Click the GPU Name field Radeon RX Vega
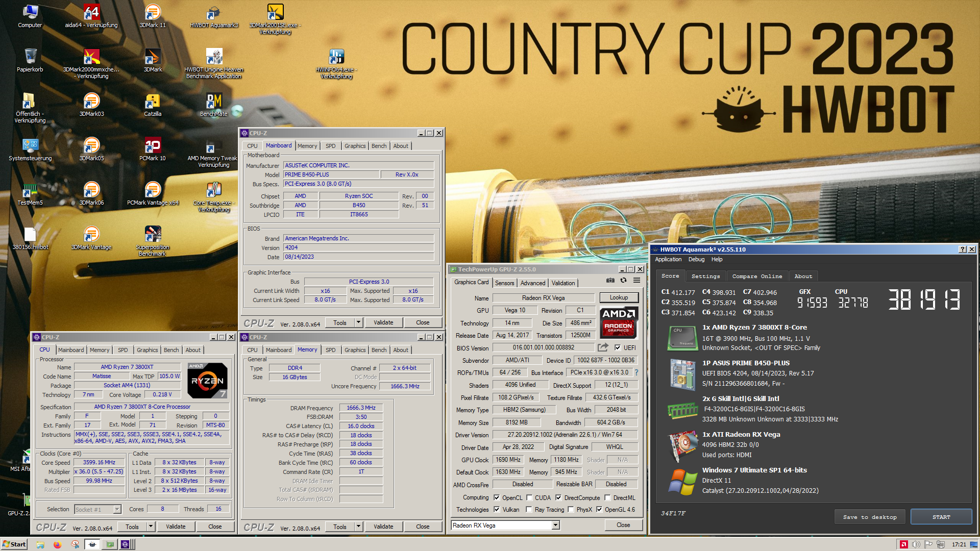 [543, 298]
